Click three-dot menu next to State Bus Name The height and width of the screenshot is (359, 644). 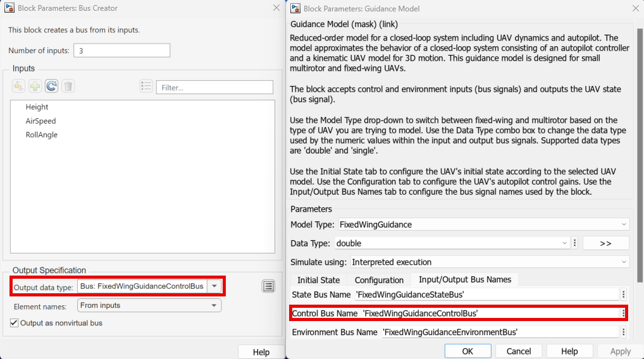(624, 294)
